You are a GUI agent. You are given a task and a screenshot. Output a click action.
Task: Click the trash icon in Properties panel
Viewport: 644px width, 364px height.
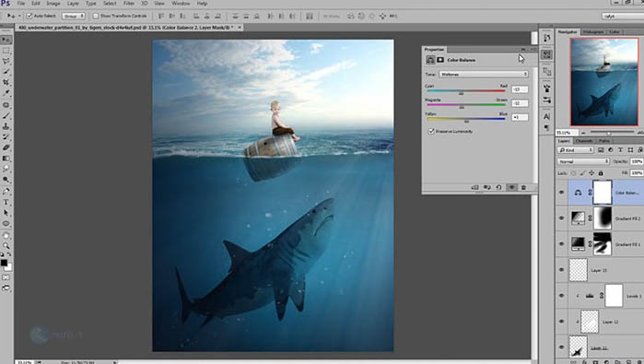click(523, 187)
